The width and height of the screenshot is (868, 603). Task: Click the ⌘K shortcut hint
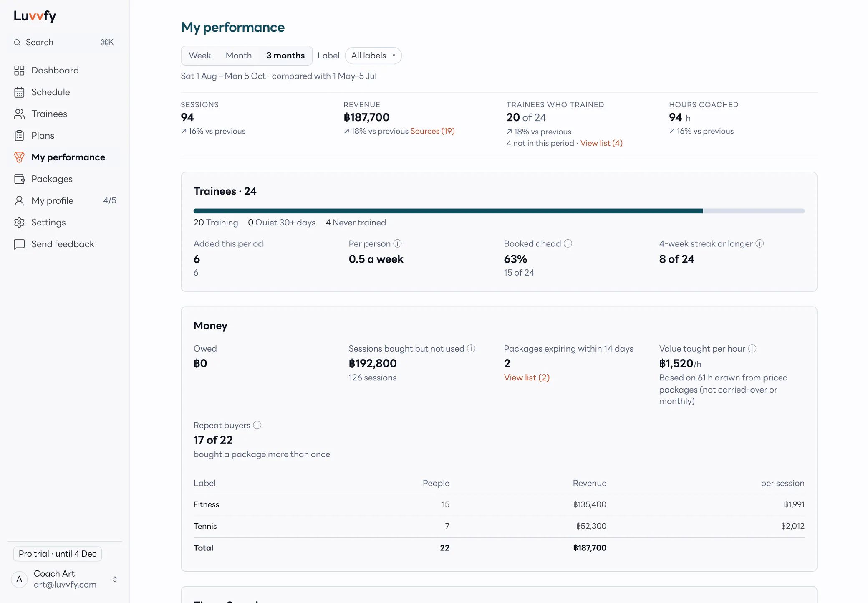point(107,42)
